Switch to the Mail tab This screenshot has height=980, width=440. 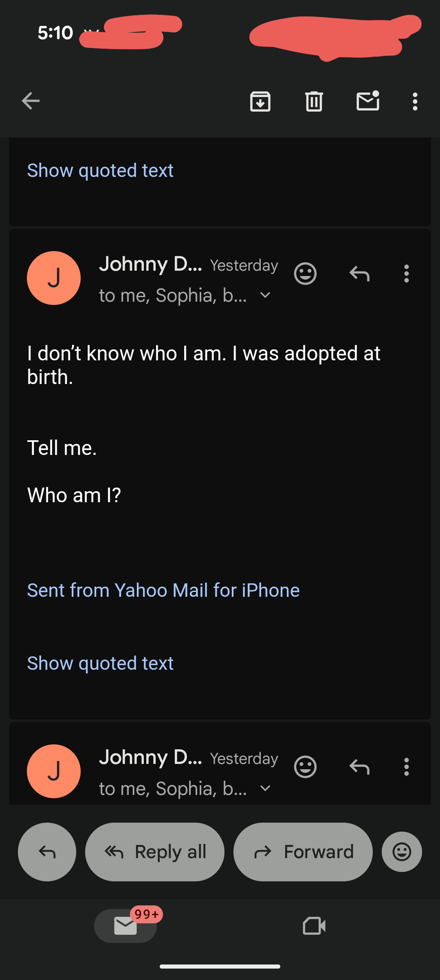pos(125,925)
